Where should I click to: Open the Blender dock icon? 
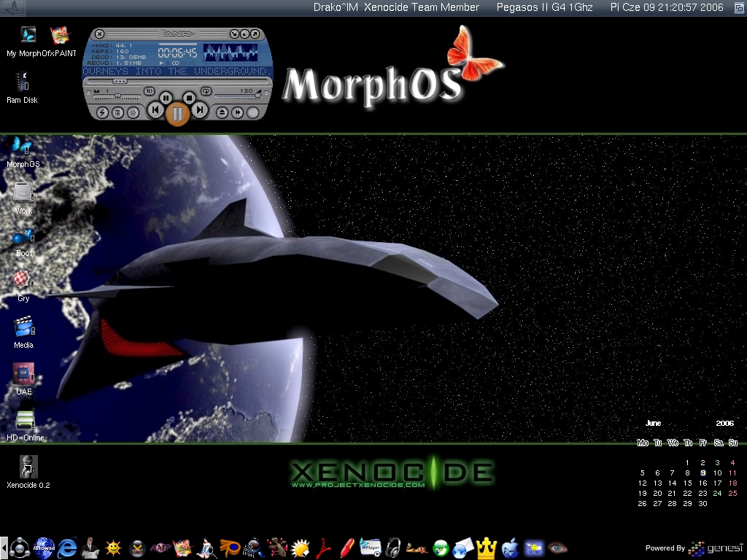[x=230, y=548]
